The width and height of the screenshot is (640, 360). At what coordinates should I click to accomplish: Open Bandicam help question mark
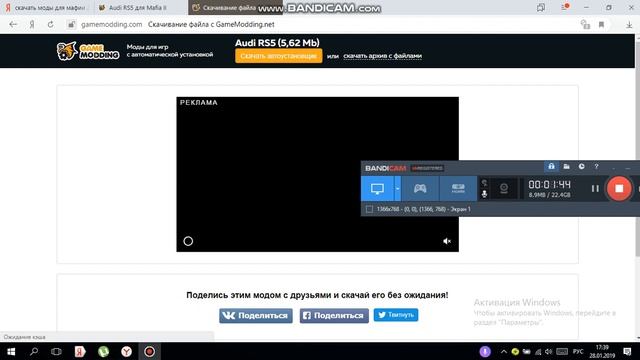(596, 167)
